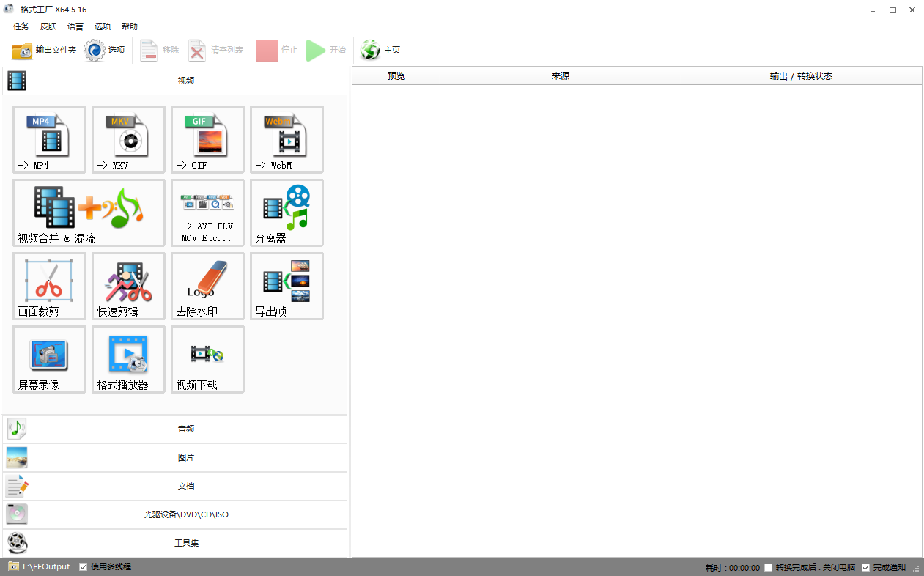
Task: Open the 任务 menu
Action: (x=21, y=26)
